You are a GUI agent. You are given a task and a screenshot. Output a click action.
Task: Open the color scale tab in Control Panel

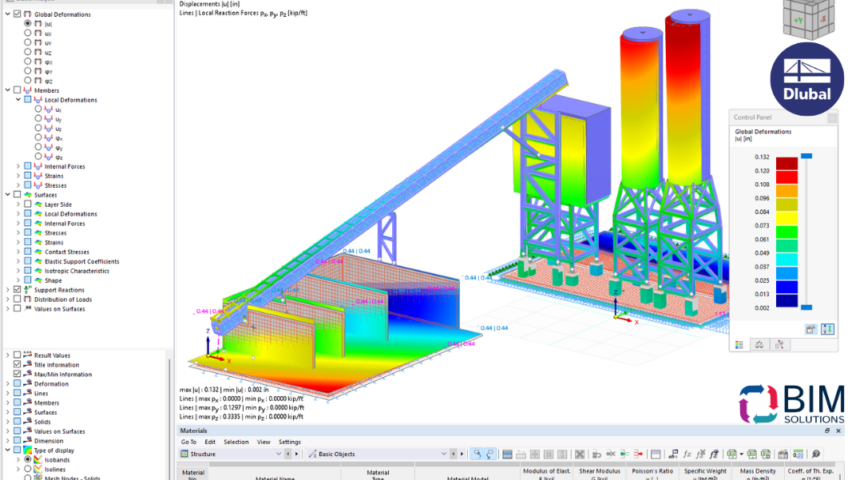coord(740,344)
